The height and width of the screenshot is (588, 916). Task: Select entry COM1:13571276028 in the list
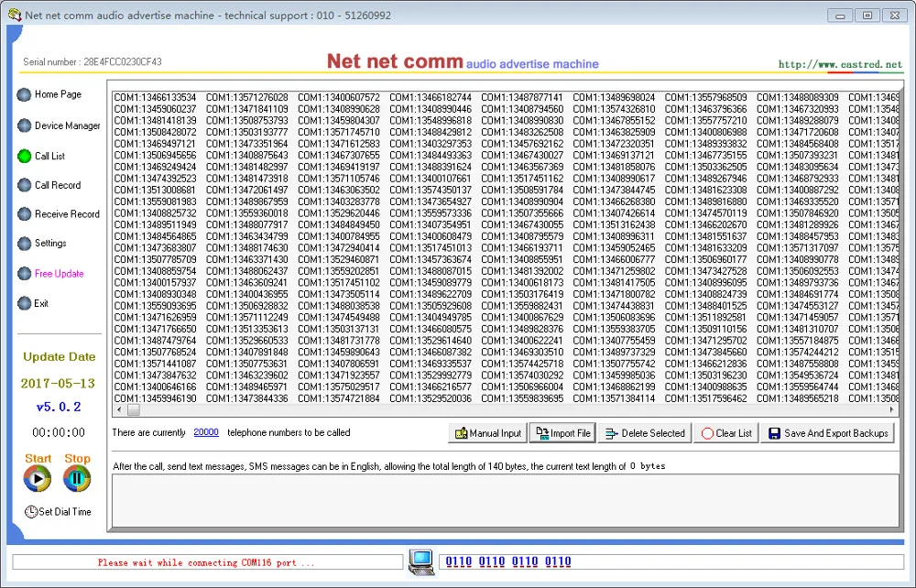[x=247, y=97]
